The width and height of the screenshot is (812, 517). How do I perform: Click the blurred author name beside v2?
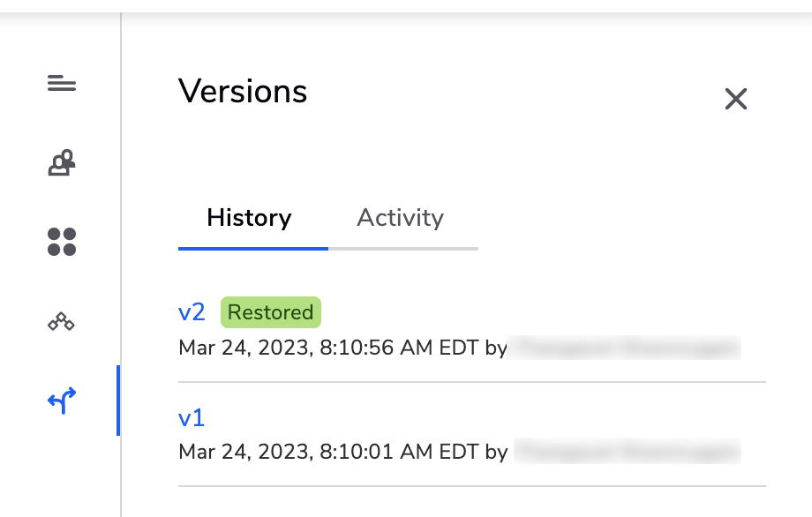click(625, 348)
